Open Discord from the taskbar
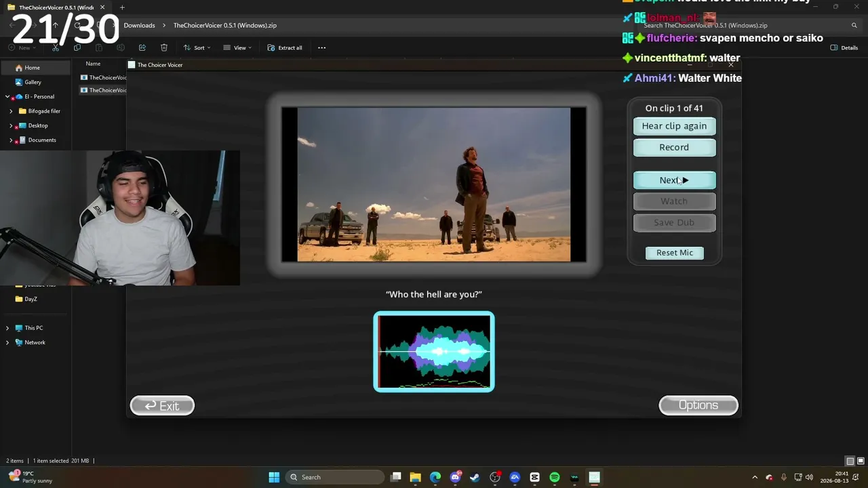The width and height of the screenshot is (868, 488). click(456, 477)
